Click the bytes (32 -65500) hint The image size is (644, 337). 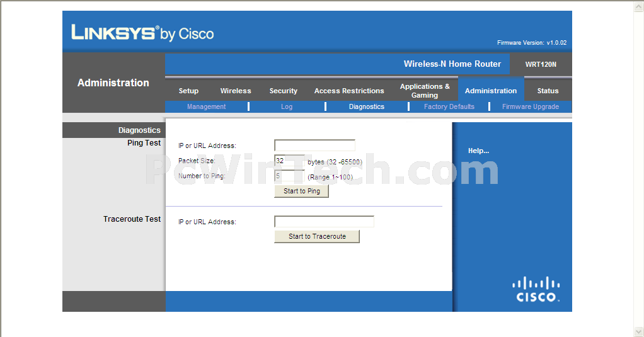(335, 162)
